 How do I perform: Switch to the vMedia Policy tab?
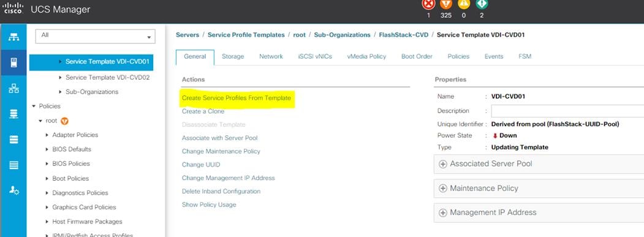[x=366, y=57]
